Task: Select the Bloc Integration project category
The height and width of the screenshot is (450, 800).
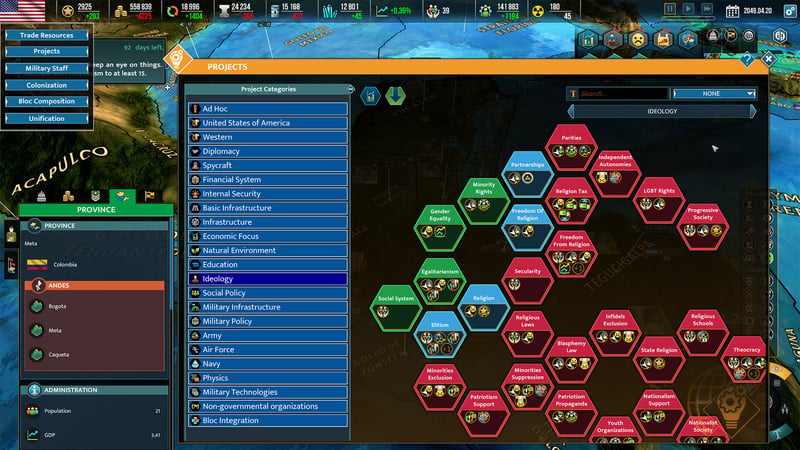Action: click(268, 420)
